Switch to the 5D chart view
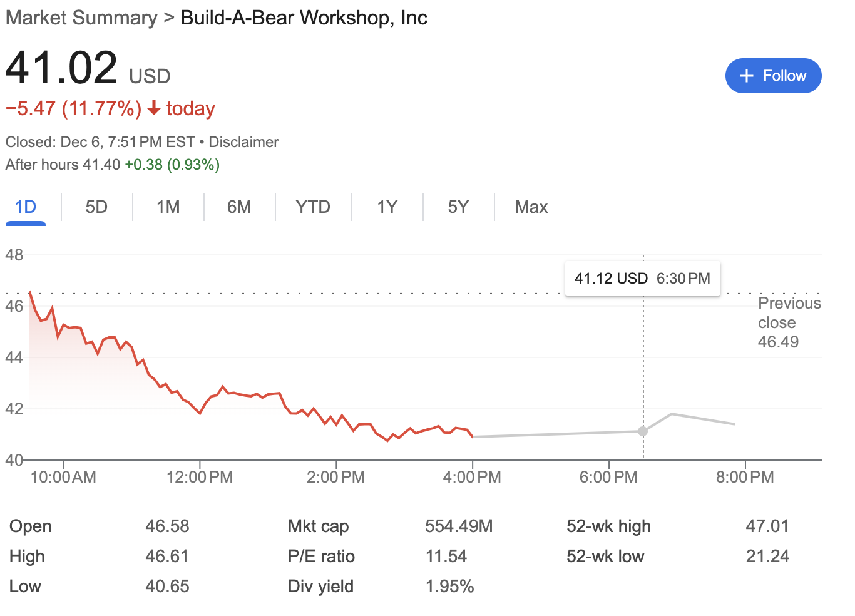The width and height of the screenshot is (855, 616). click(96, 207)
